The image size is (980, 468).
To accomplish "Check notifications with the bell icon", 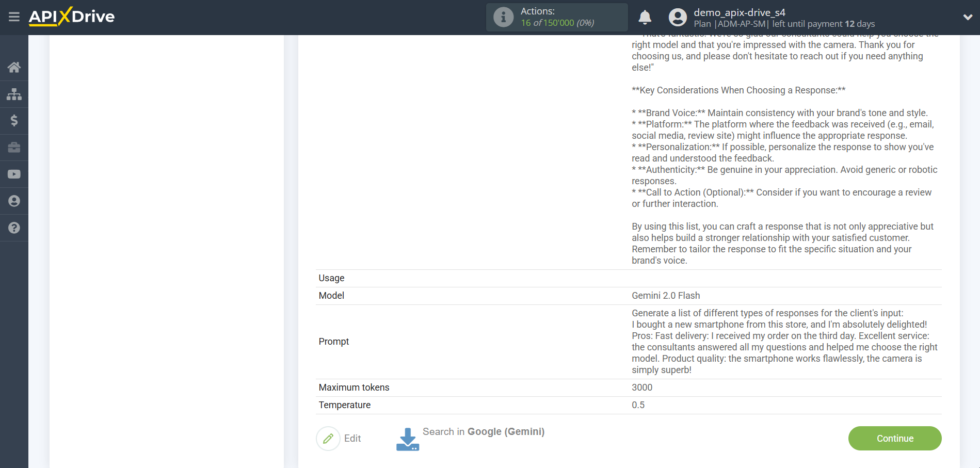I will (x=645, y=17).
